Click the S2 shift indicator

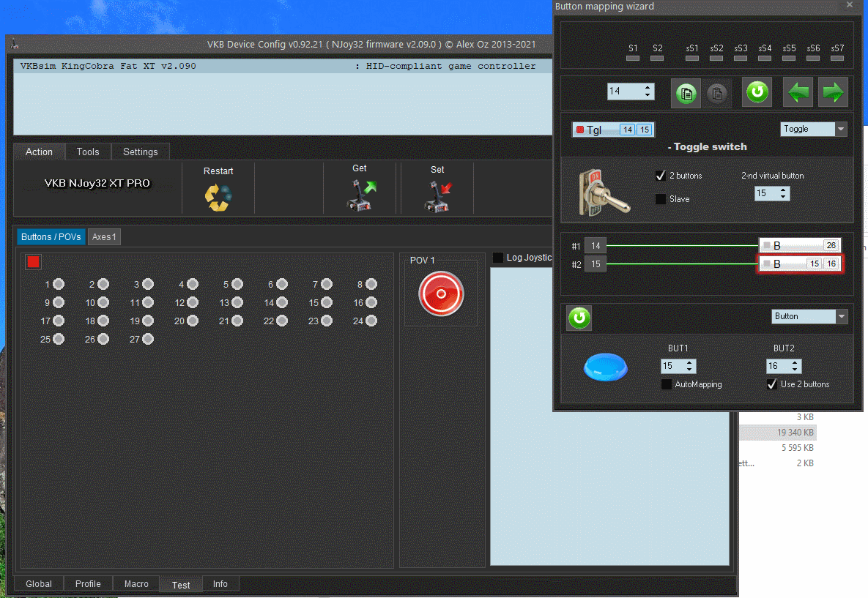pyautogui.click(x=657, y=58)
